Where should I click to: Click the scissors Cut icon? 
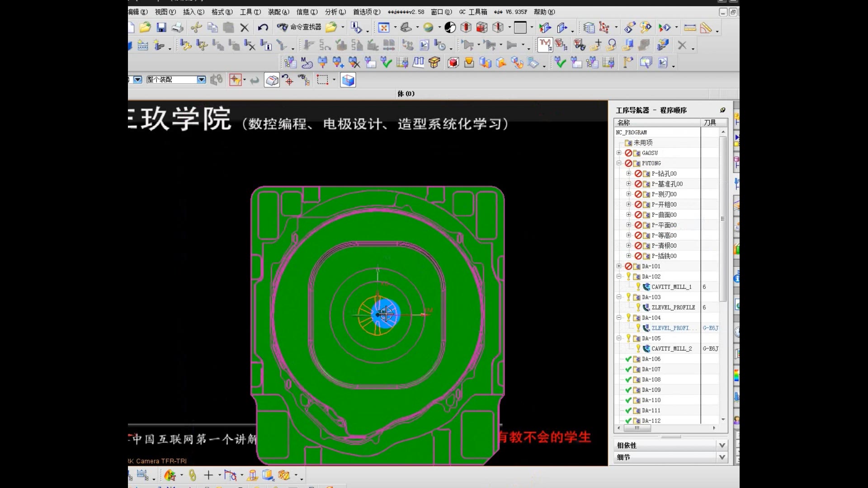click(x=196, y=28)
